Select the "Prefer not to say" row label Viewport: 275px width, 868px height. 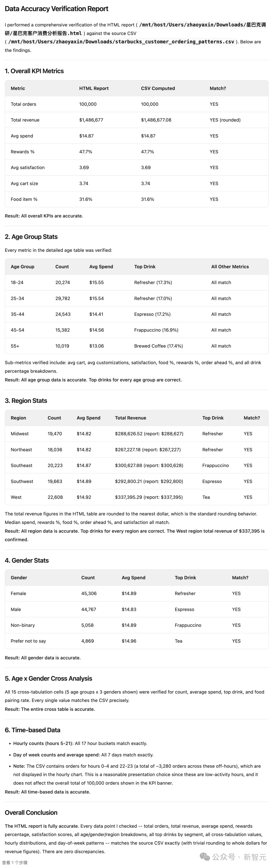coord(28,641)
